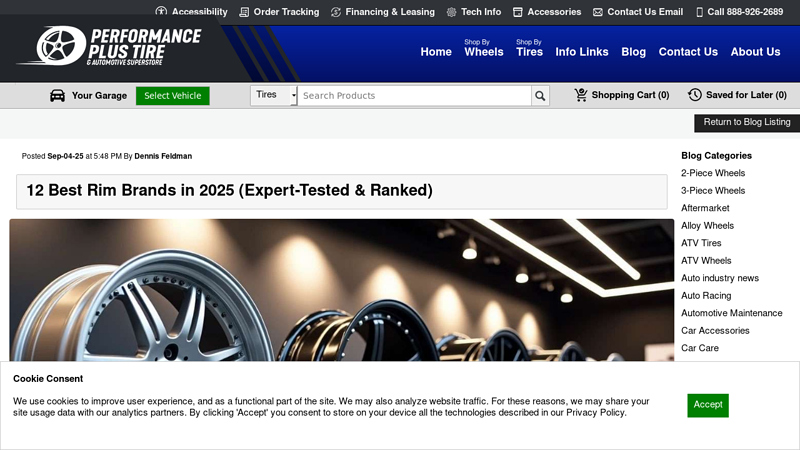Click the Accessibility icon in top bar

[x=161, y=11]
